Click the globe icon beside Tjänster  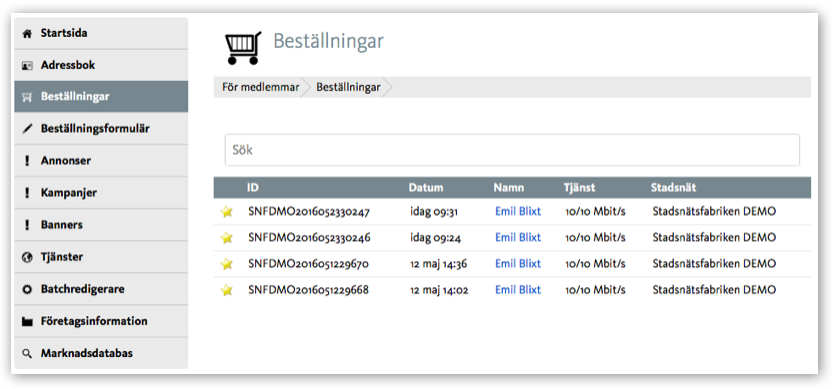27,258
